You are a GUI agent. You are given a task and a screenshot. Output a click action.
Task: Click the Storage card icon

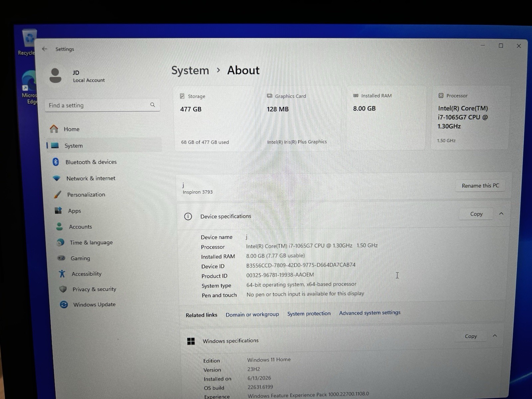tap(182, 96)
